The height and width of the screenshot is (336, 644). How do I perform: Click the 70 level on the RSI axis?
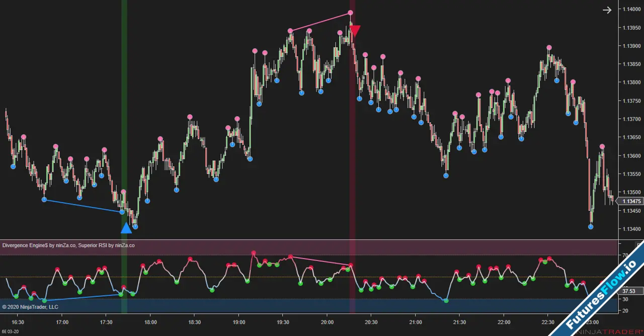click(625, 256)
